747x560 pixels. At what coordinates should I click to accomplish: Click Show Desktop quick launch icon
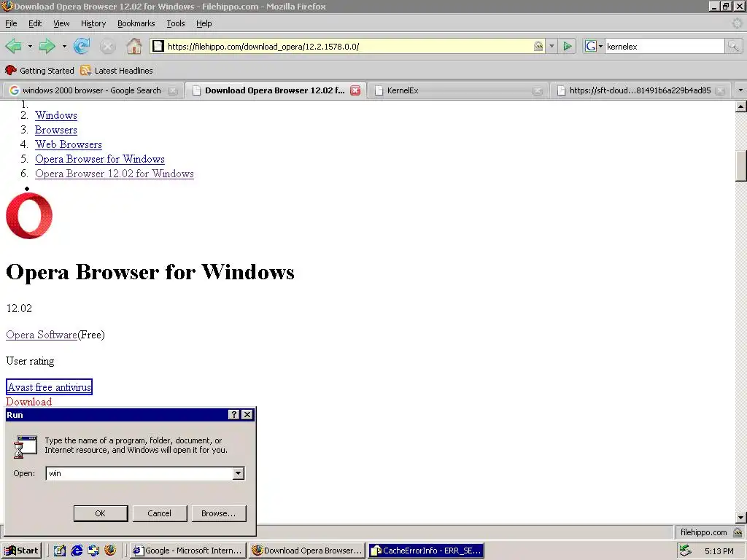click(x=60, y=551)
